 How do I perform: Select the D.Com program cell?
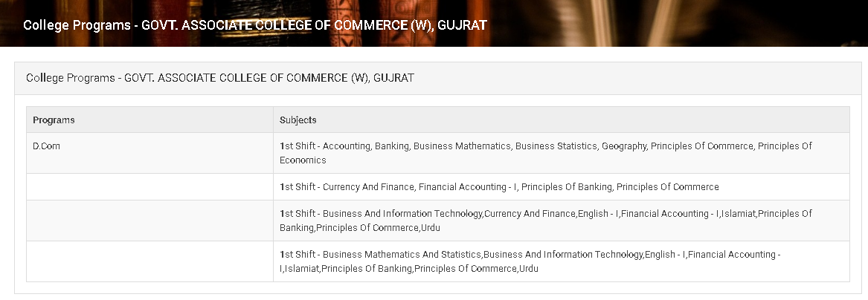150,153
